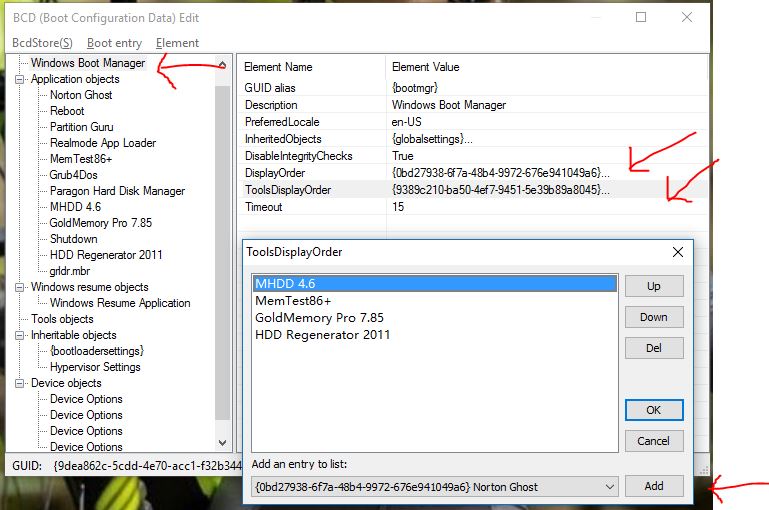Open the Element menu

point(177,43)
